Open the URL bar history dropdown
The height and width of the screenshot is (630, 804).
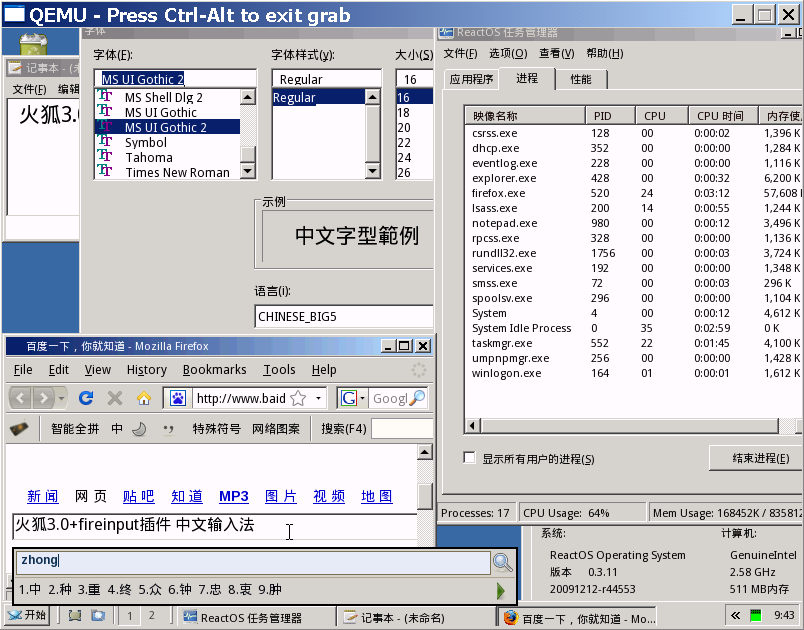[x=318, y=398]
